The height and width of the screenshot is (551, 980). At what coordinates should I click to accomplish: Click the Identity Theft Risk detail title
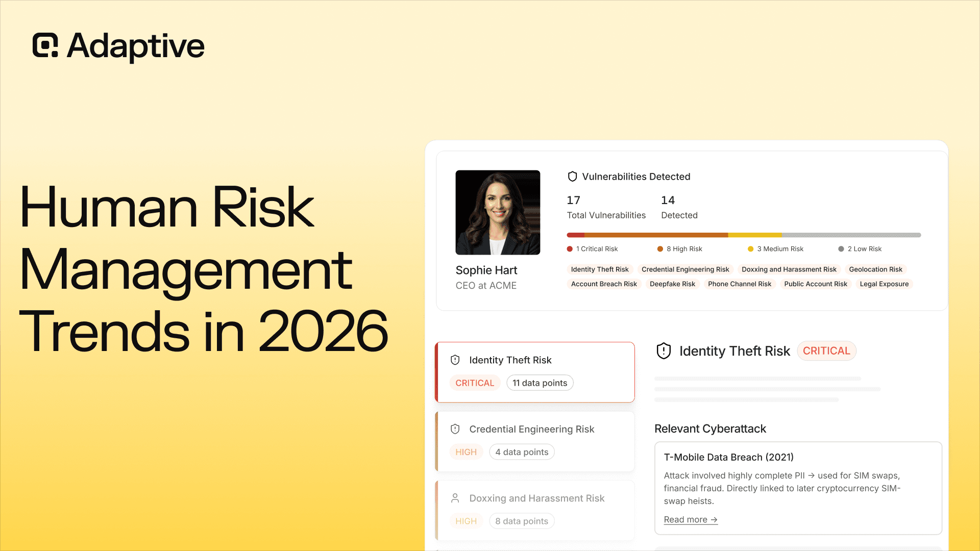(734, 351)
